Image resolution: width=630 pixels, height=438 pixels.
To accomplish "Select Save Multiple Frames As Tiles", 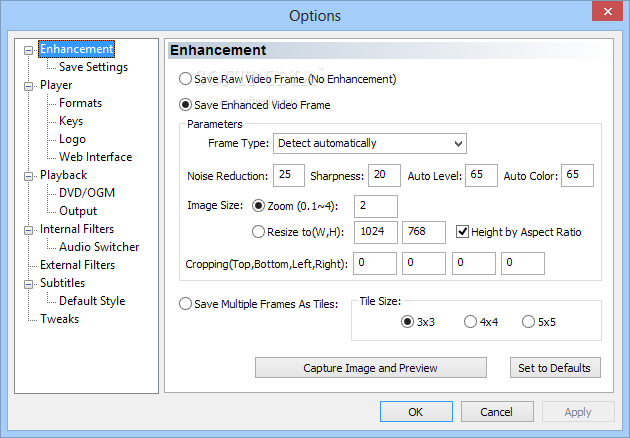I will [x=185, y=304].
